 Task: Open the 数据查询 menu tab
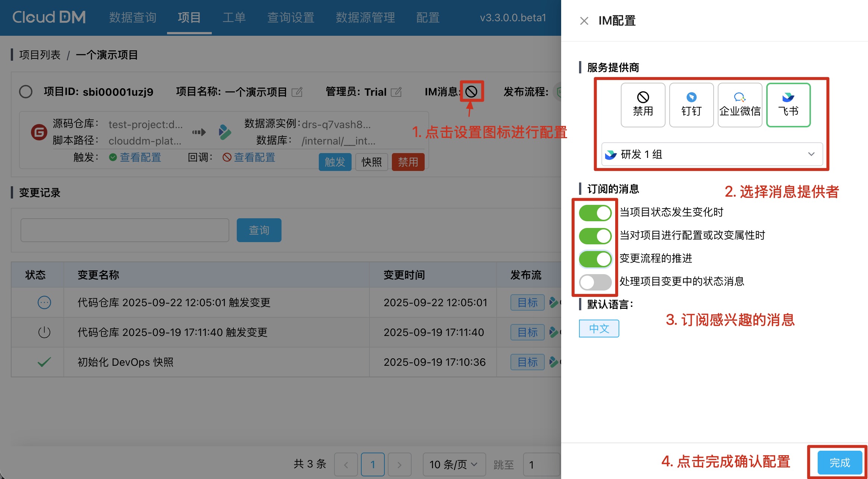(x=133, y=18)
